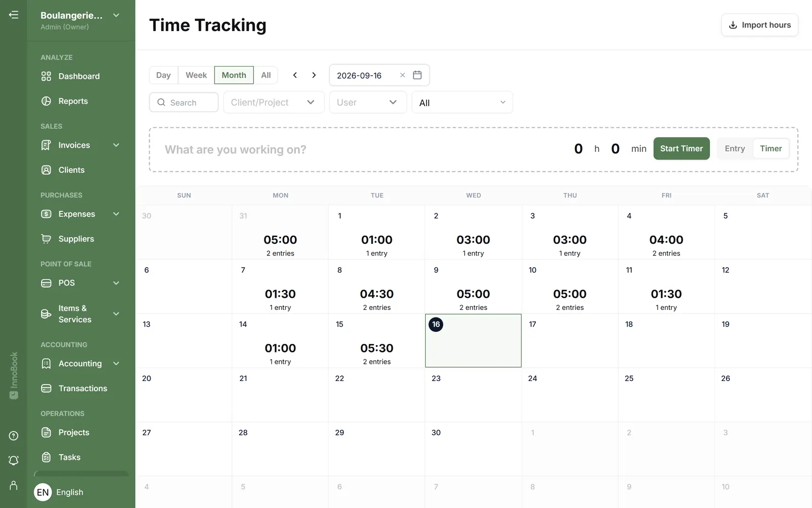Open the Dashboard grid icon

click(x=46, y=76)
